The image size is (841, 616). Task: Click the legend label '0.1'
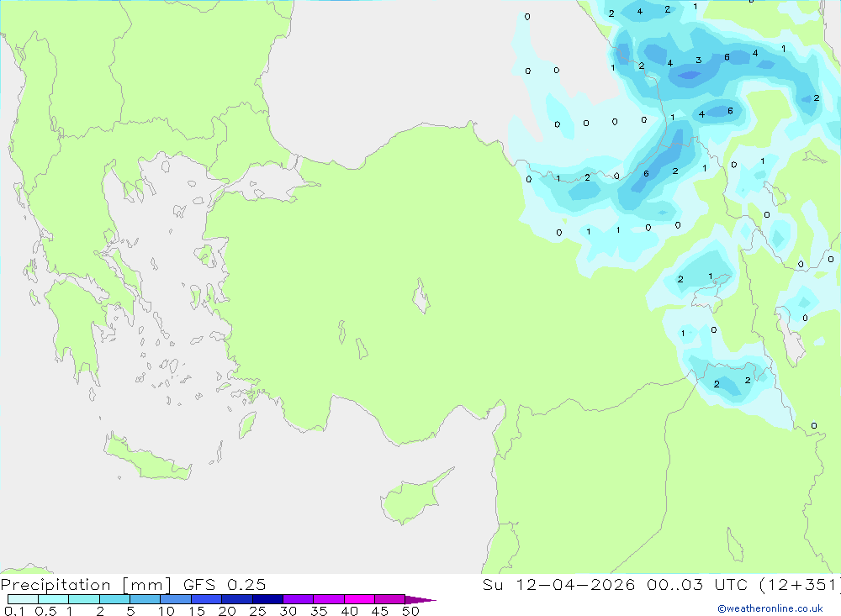point(14,611)
